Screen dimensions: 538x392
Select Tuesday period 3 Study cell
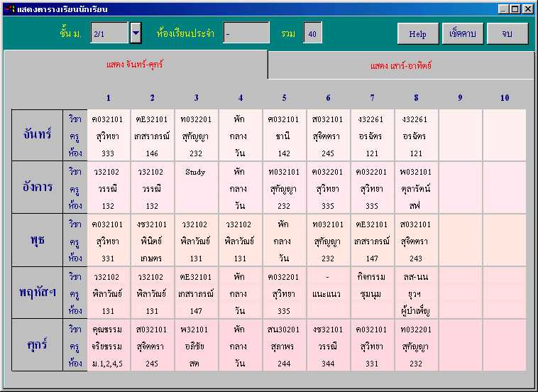(197, 187)
